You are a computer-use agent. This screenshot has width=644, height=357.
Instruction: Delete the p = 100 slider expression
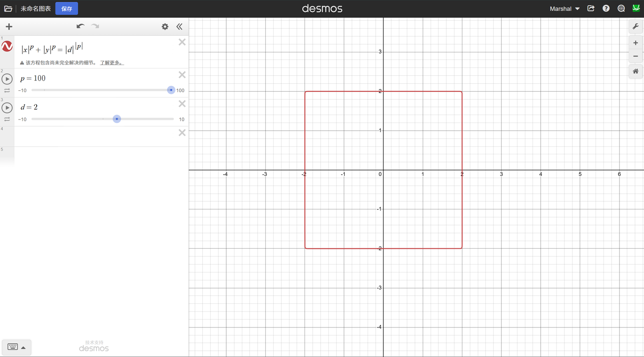(x=182, y=75)
